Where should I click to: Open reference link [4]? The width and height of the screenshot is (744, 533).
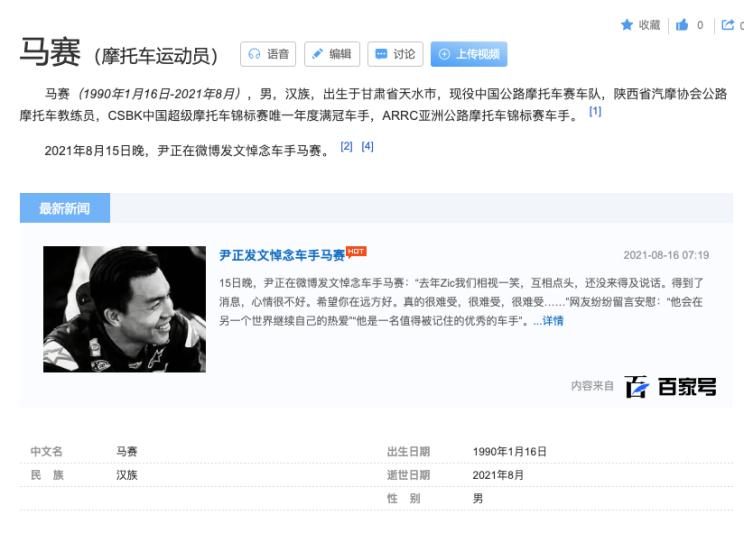[367, 146]
